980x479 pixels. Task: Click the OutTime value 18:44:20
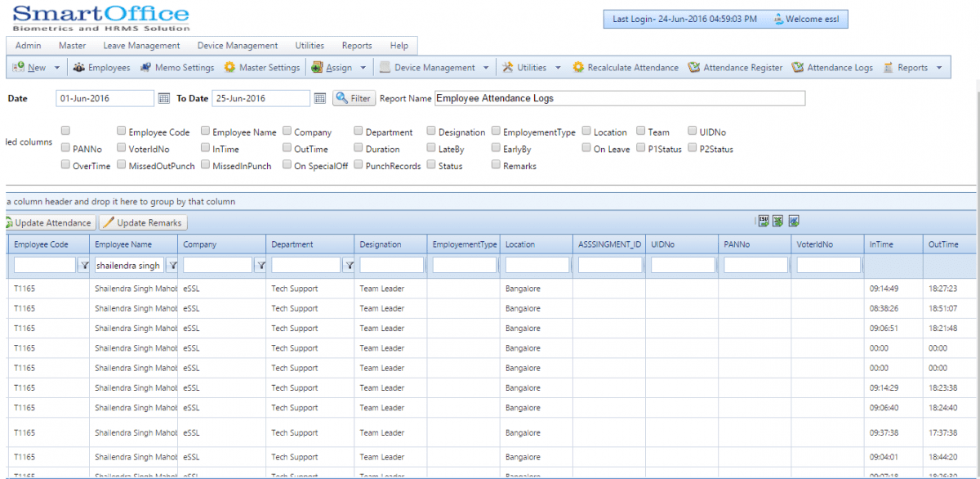pyautogui.click(x=943, y=457)
